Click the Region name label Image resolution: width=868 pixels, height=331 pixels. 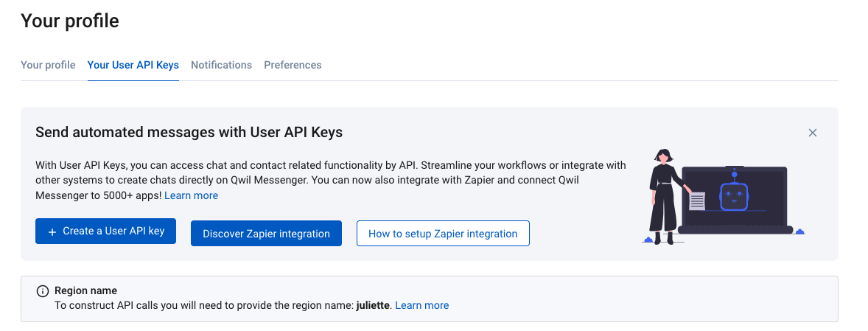coord(85,290)
